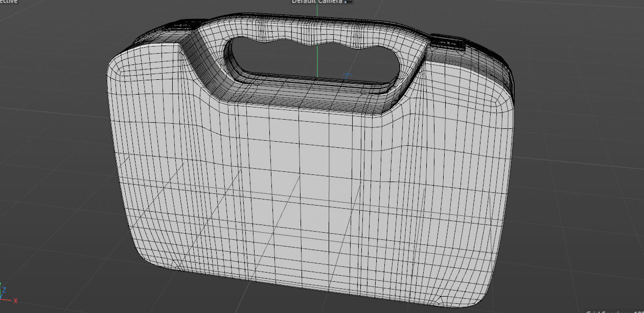Viewport: 644px width, 313px height.
Task: Click the blue Z axis label in gizmo
Action: [4, 290]
